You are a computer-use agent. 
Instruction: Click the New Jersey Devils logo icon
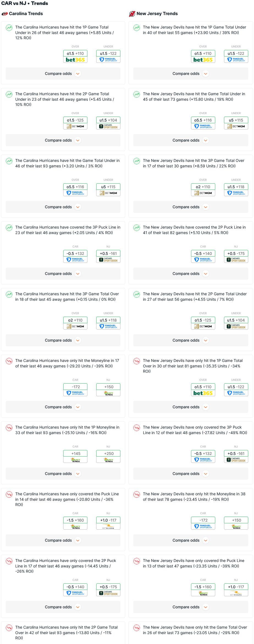(132, 14)
